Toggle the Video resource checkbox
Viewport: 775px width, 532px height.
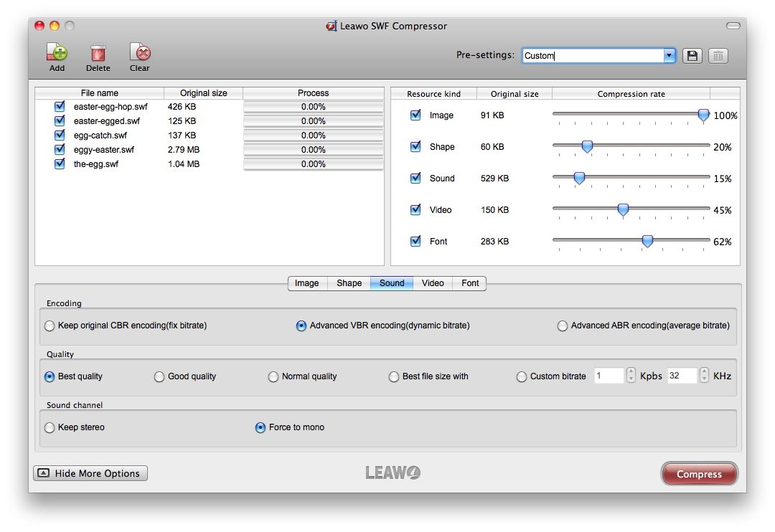(x=415, y=209)
